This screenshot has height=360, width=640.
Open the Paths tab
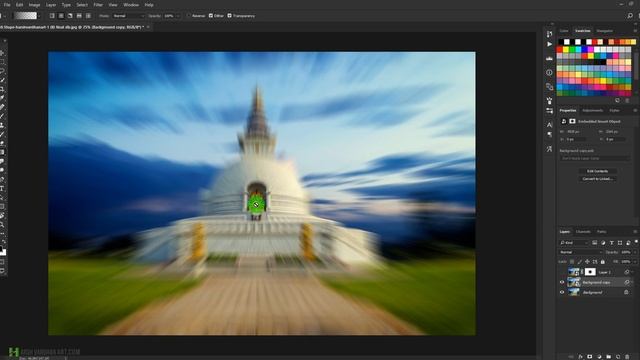coord(602,232)
